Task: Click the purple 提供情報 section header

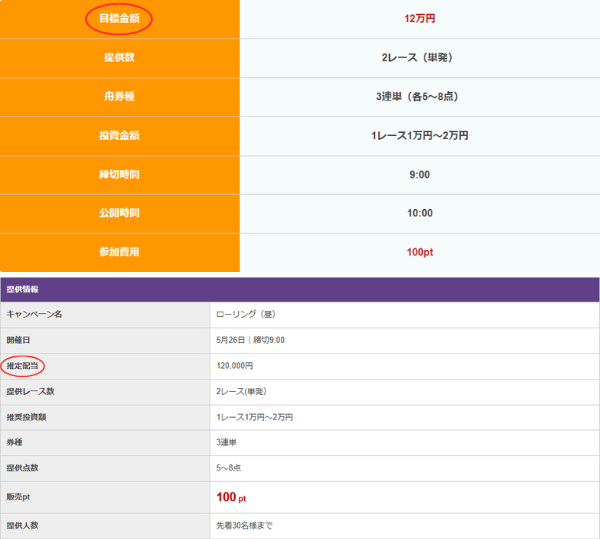Action: [300, 290]
